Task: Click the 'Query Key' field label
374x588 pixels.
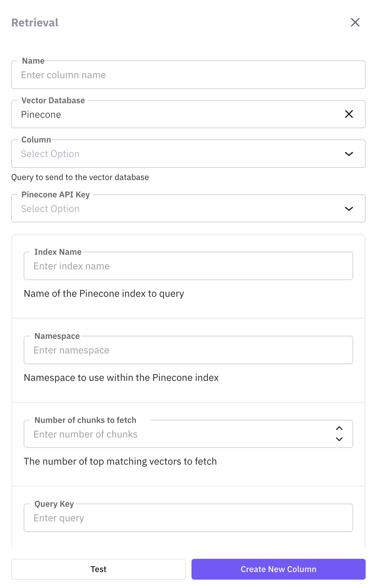Action: point(54,504)
